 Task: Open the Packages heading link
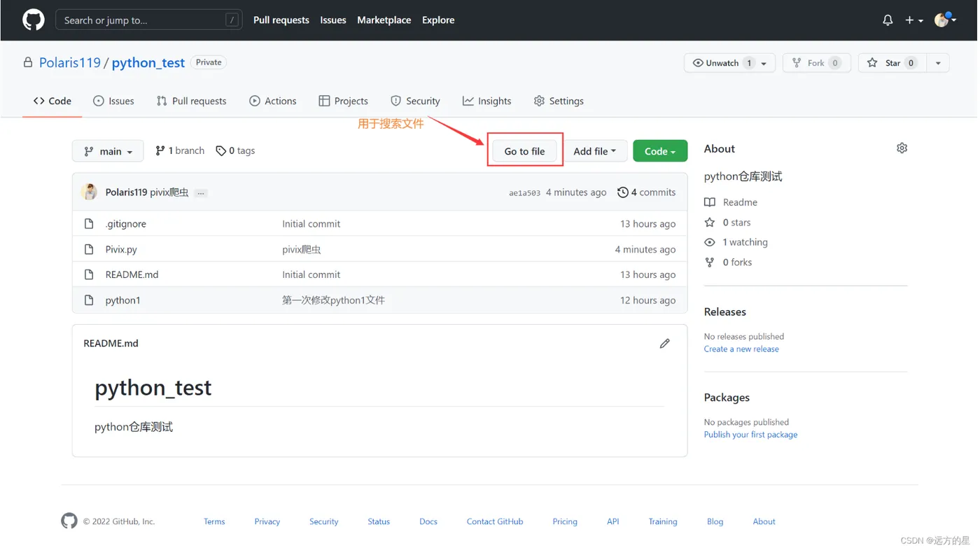[x=728, y=398]
